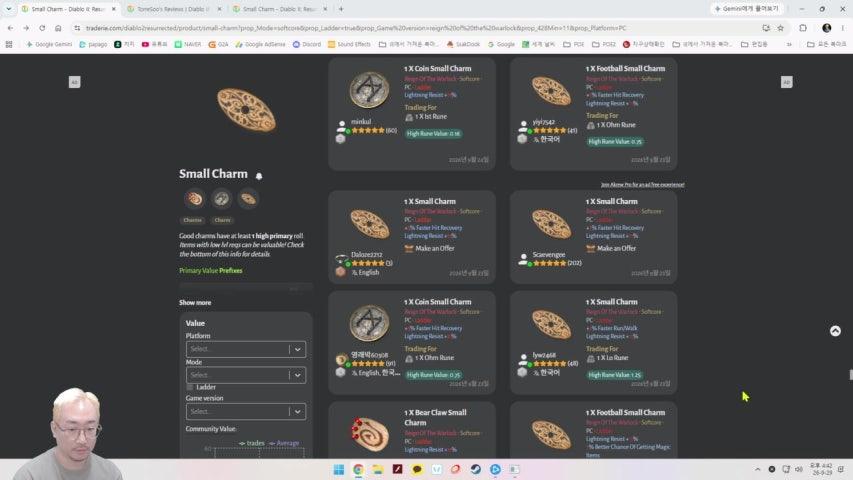The height and width of the screenshot is (480, 853).
Task: Open a new browser tab
Action: (x=341, y=9)
